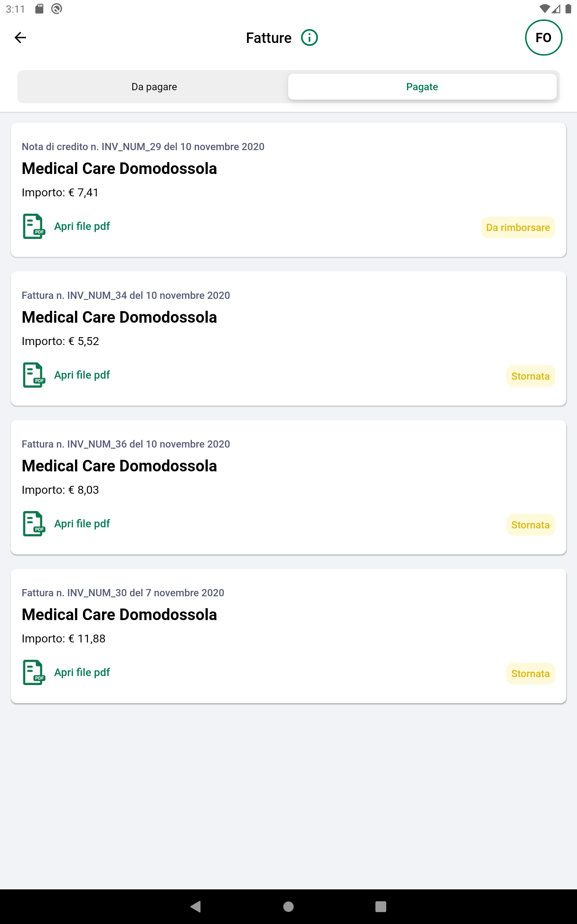577x924 pixels.
Task: Open 'Apri file pdf' for € 7,41 note
Action: (82, 226)
